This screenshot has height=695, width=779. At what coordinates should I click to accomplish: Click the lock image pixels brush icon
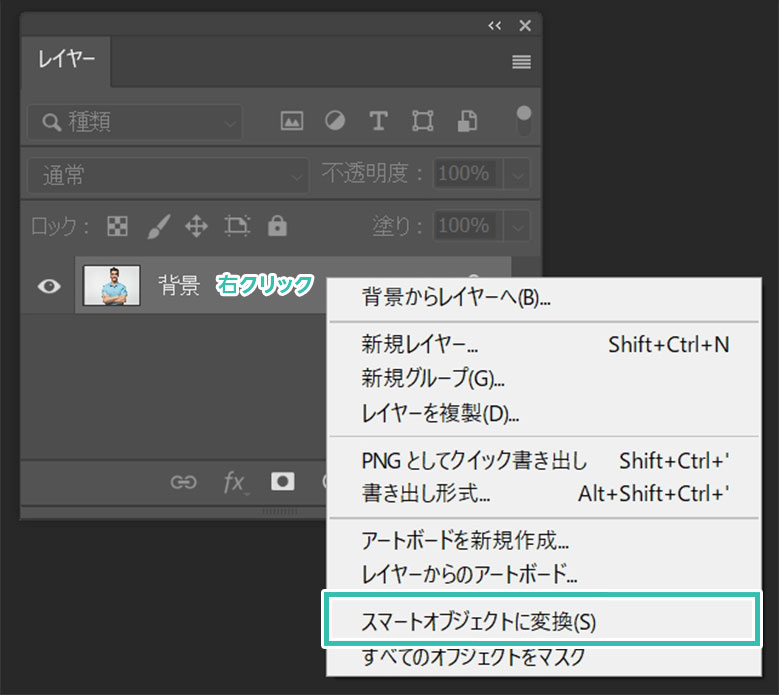[158, 226]
